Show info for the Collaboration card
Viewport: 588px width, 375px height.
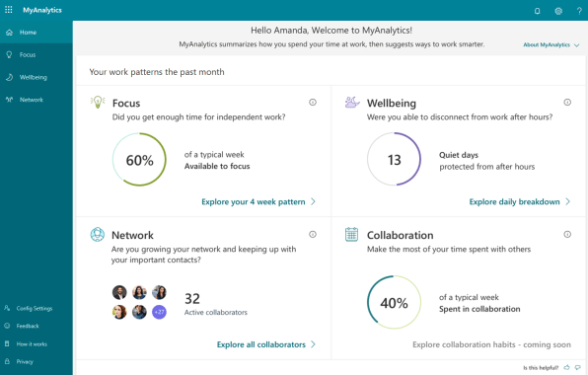[x=567, y=235]
